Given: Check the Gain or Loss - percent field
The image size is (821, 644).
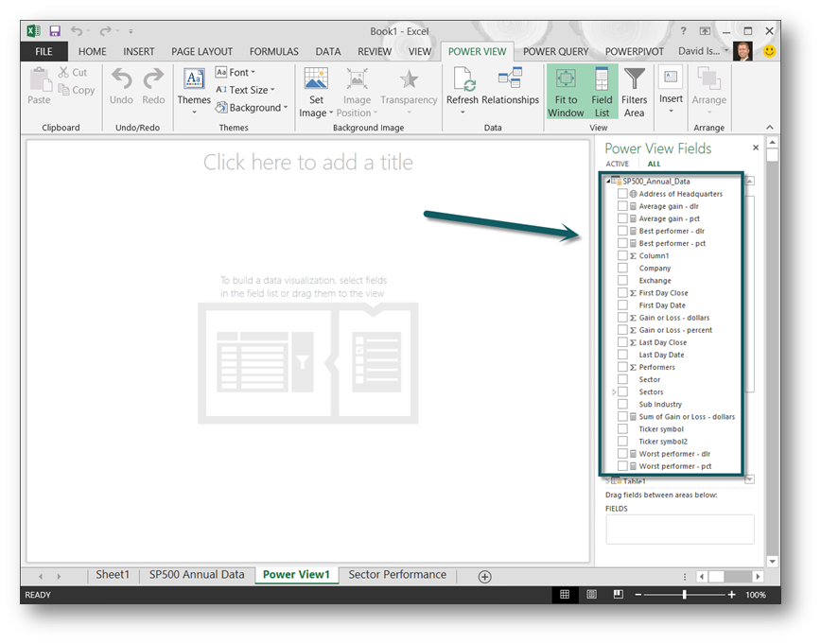Looking at the screenshot, I should (x=622, y=330).
